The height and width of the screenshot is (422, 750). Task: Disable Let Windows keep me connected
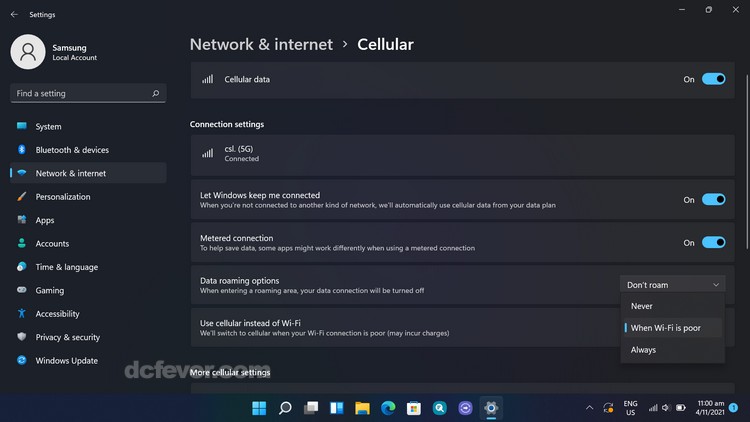point(713,200)
